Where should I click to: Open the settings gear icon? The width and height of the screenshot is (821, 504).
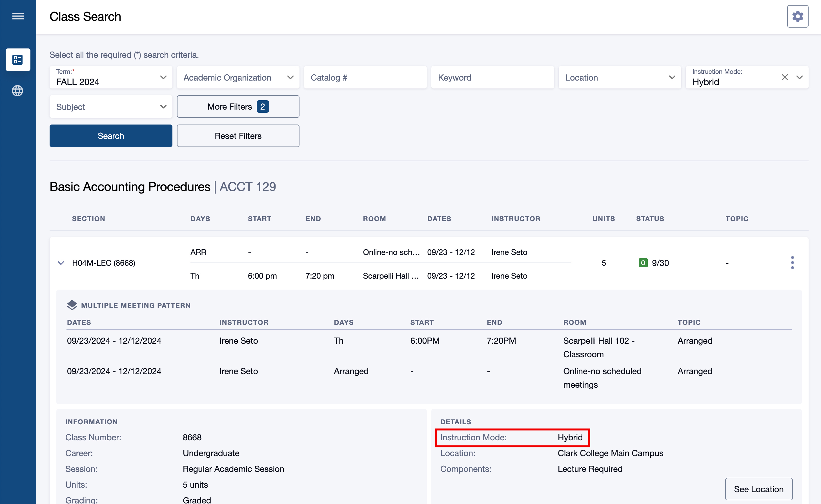click(797, 16)
